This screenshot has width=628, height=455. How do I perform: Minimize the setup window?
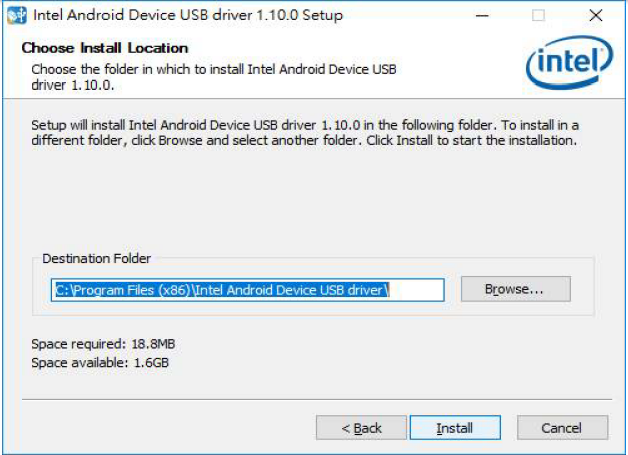point(482,16)
